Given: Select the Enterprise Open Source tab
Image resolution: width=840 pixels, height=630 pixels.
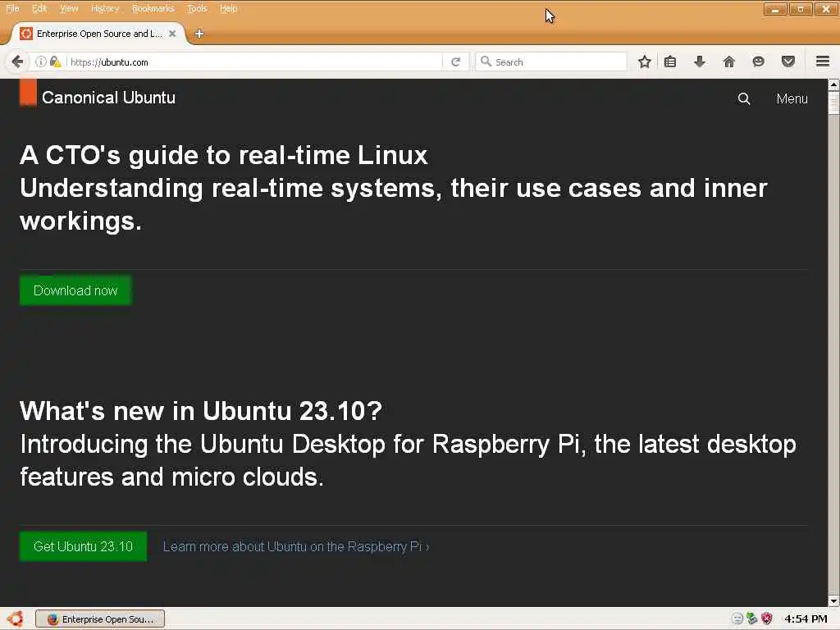Looking at the screenshot, I should [98, 34].
